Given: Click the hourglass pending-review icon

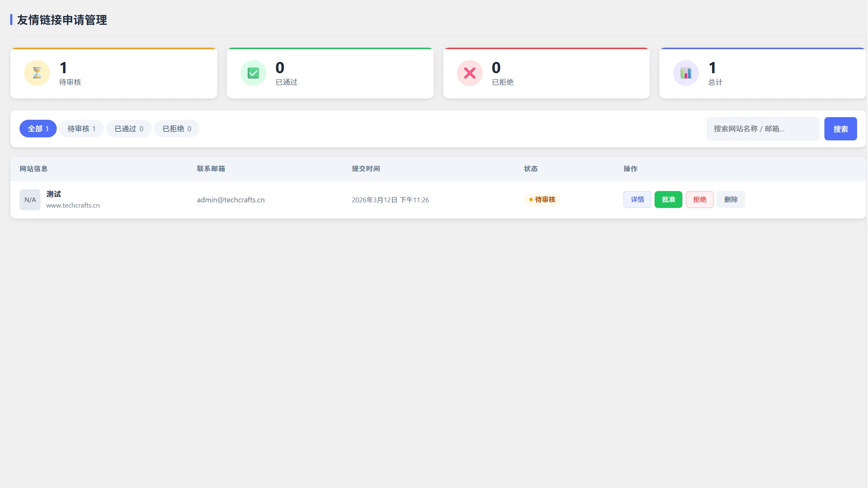Looking at the screenshot, I should point(37,73).
